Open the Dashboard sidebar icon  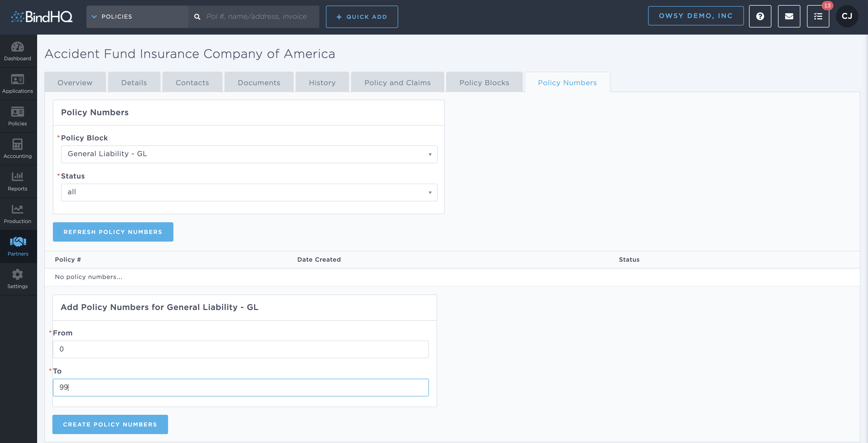(x=18, y=51)
